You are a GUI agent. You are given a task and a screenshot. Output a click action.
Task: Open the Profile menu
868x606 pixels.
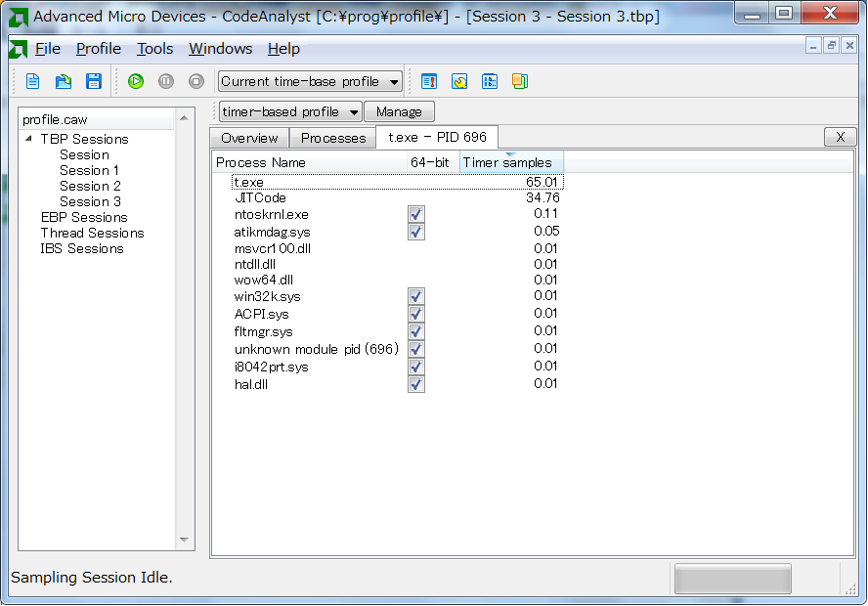pos(98,49)
